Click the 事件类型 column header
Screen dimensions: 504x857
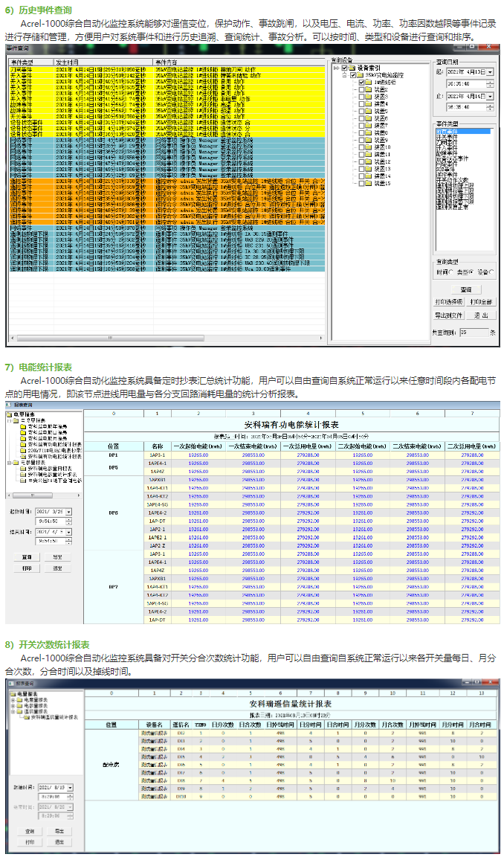click(x=31, y=62)
